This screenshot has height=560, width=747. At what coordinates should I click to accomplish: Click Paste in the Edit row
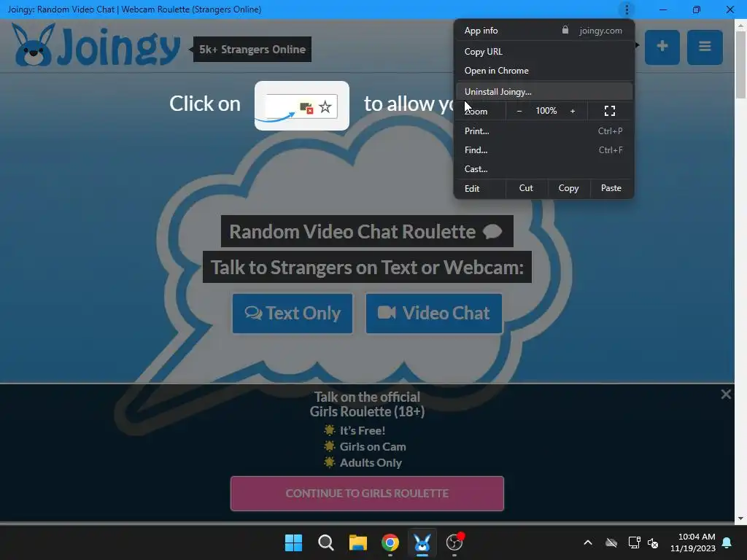coord(611,188)
